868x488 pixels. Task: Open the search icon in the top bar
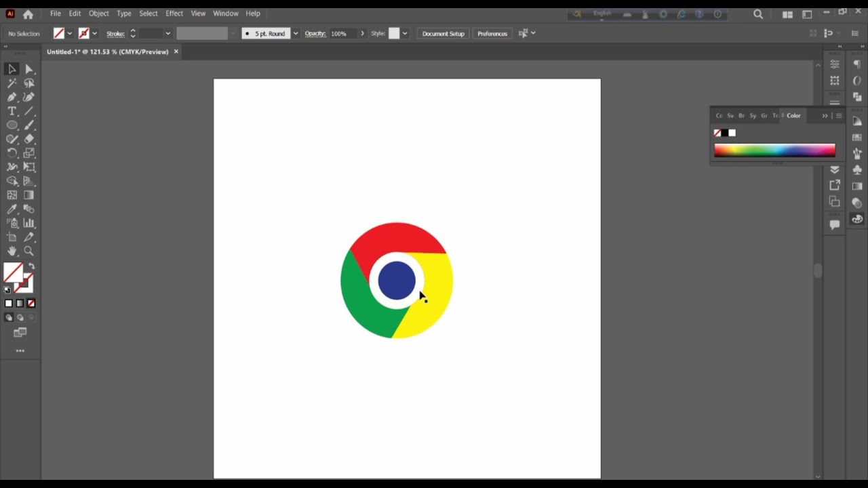[758, 14]
